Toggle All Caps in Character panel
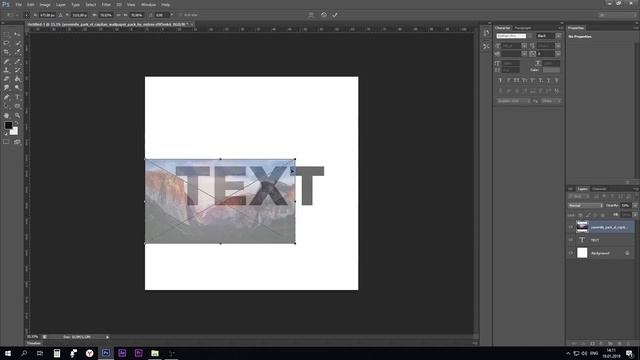The height and width of the screenshot is (360, 640). click(x=516, y=81)
